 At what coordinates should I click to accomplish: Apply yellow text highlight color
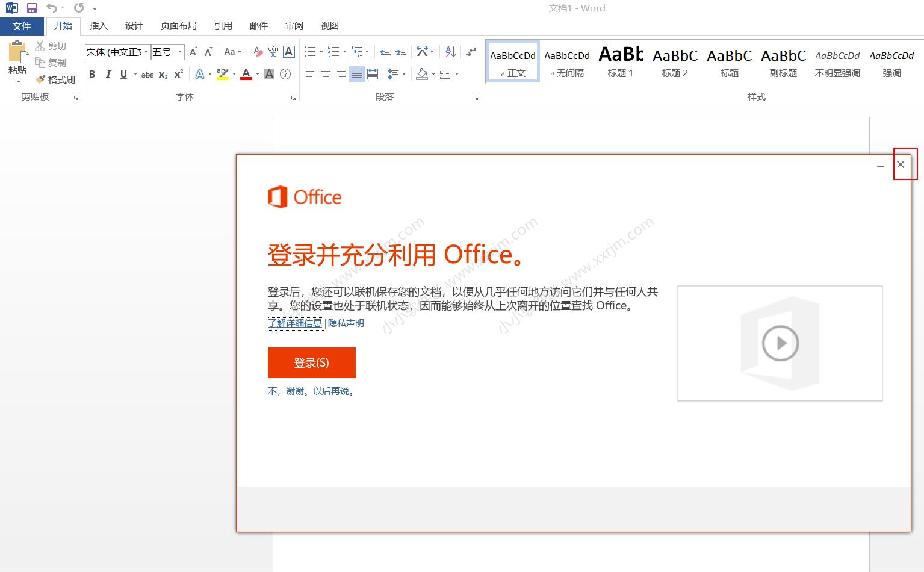(x=222, y=74)
